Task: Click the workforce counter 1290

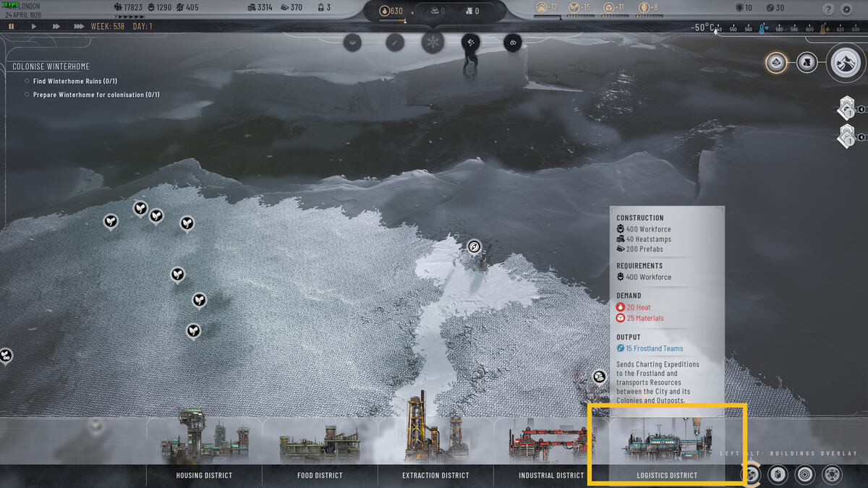Action: tap(160, 8)
